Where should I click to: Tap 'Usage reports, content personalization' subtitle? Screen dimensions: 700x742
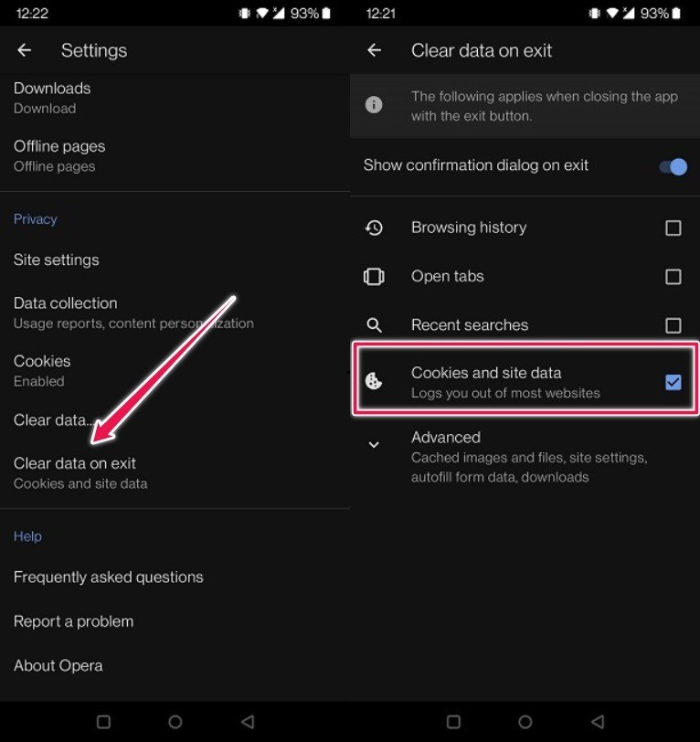133,323
